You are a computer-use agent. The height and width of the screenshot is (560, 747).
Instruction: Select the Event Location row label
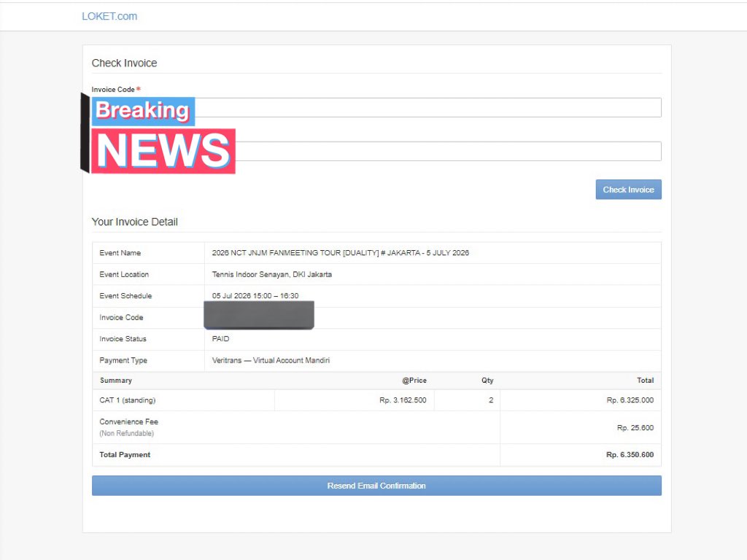pyautogui.click(x=124, y=274)
